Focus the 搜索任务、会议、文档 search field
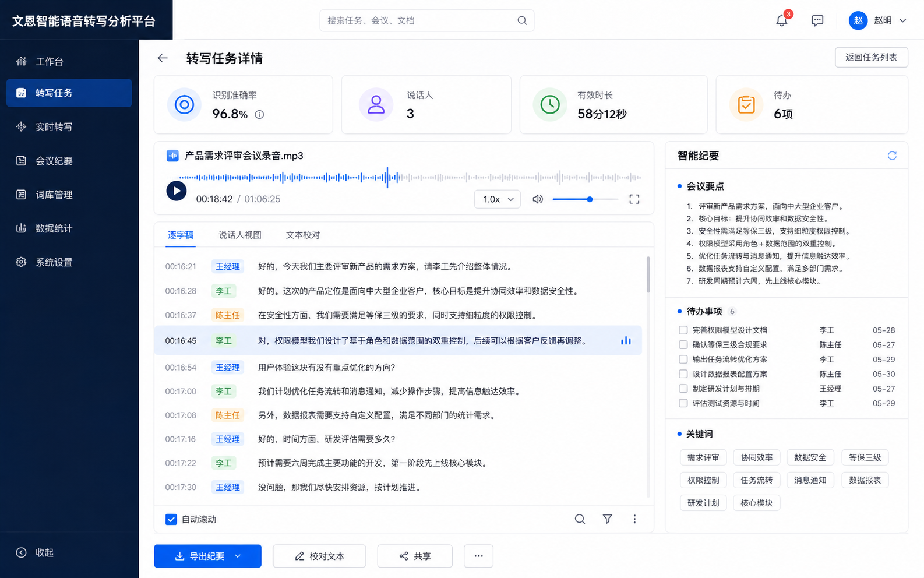 (427, 20)
